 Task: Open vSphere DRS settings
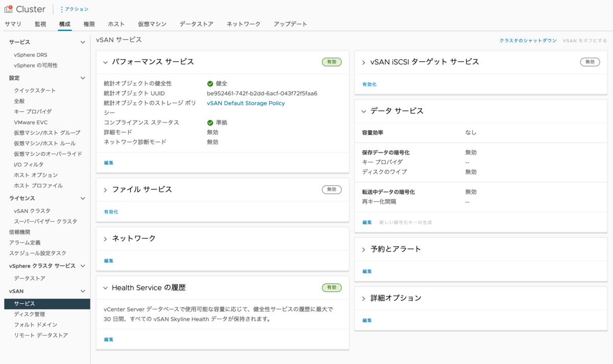point(31,55)
